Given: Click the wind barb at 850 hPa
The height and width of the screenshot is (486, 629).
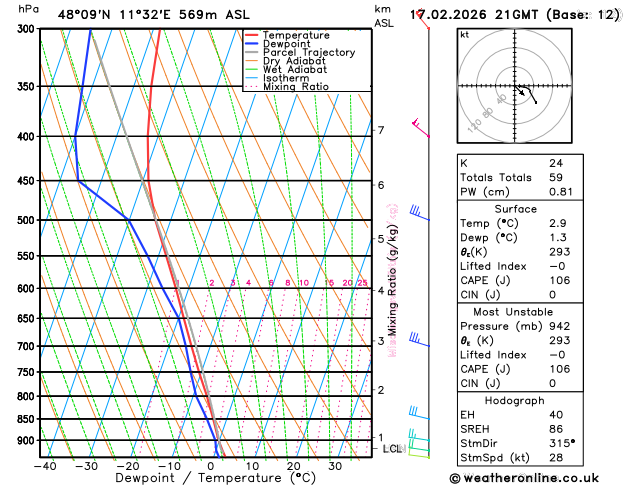Looking at the screenshot, I should click(x=419, y=413).
